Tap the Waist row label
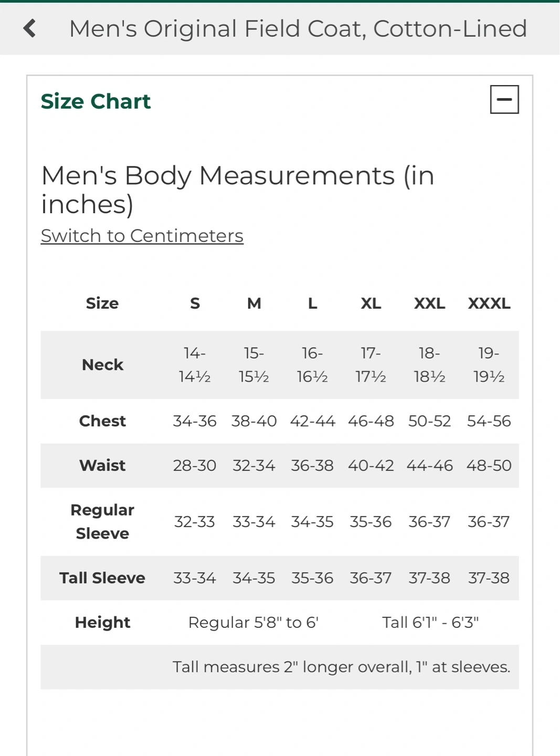 (102, 466)
